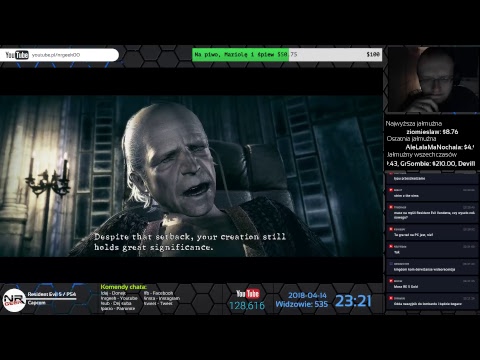The height and width of the screenshot is (360, 480).
Task: Click the 'Ostatnia jałmużna' heading
Action: tap(411, 139)
